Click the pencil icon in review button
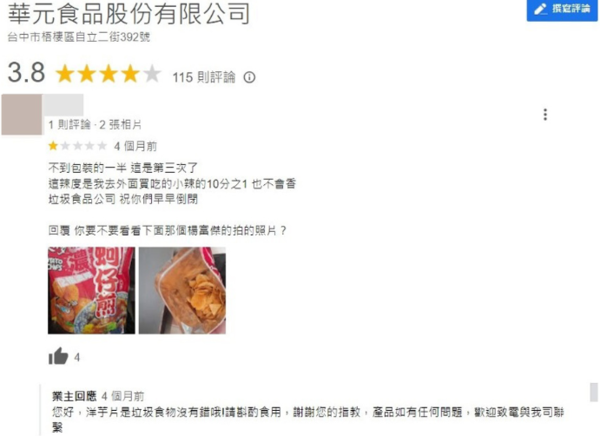This screenshot has height=436, width=600. pyautogui.click(x=540, y=9)
